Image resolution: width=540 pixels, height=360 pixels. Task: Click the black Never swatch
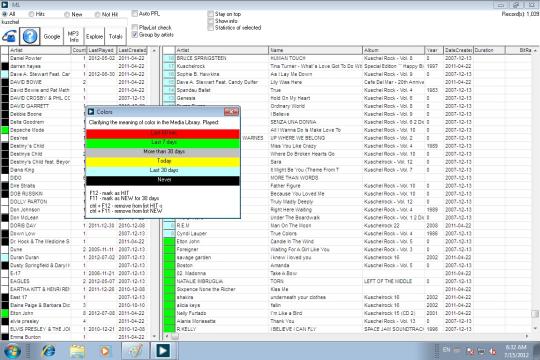(163, 180)
